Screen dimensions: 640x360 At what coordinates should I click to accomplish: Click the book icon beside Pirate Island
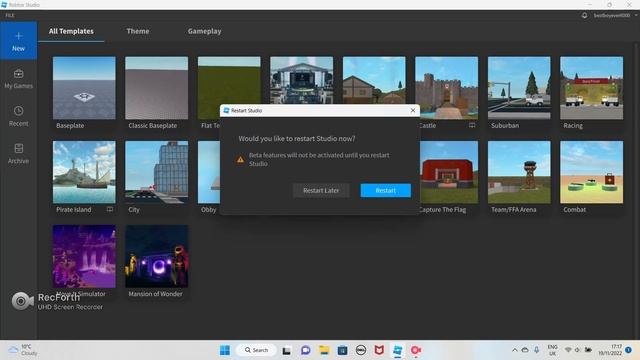109,209
